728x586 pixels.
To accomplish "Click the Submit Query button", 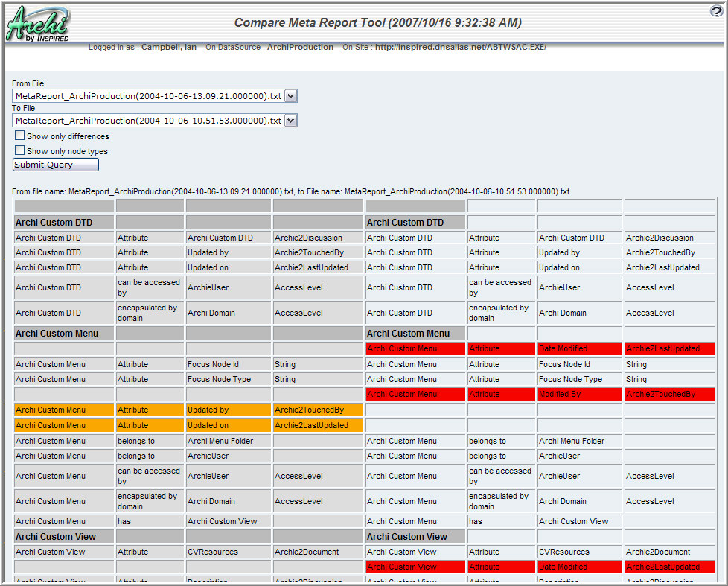I will [x=54, y=165].
